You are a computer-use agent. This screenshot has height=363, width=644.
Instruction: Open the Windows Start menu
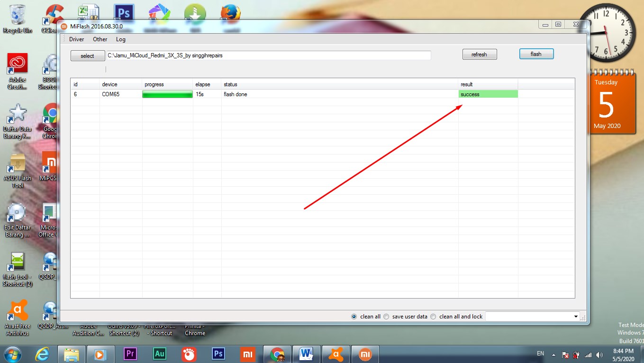12,354
